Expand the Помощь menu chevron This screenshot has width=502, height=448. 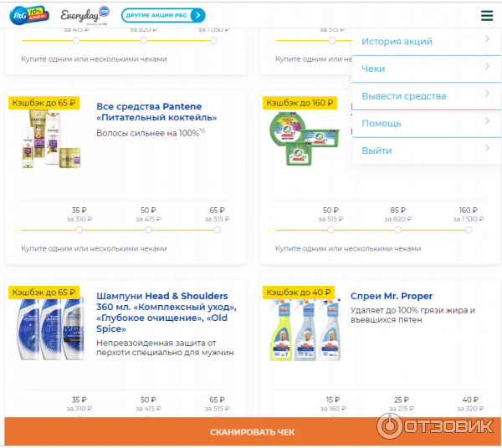(487, 122)
